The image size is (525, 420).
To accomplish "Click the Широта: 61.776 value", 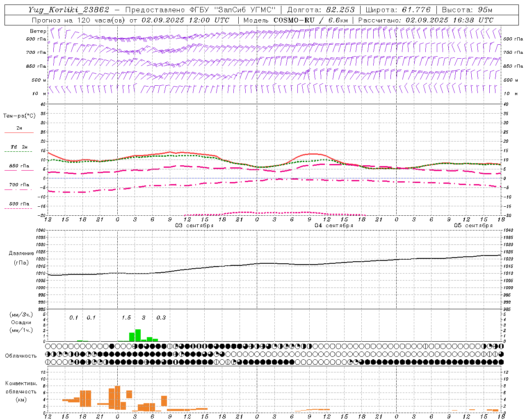I will tap(398, 10).
